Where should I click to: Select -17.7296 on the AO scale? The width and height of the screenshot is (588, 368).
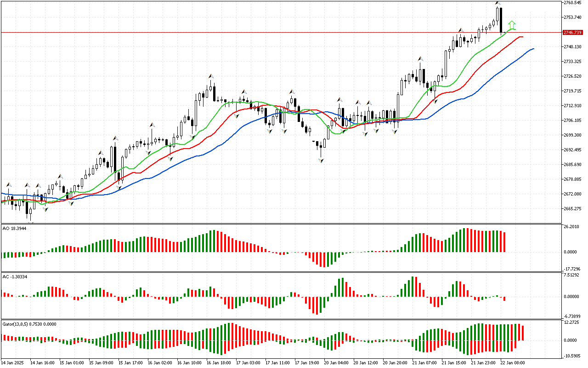(x=572, y=269)
